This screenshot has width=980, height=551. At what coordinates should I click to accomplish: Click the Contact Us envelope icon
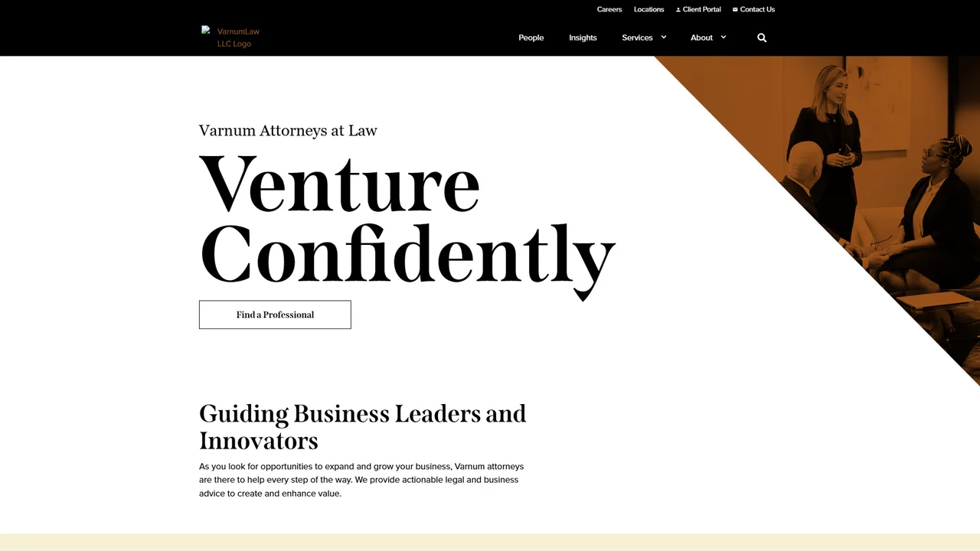[x=735, y=10]
